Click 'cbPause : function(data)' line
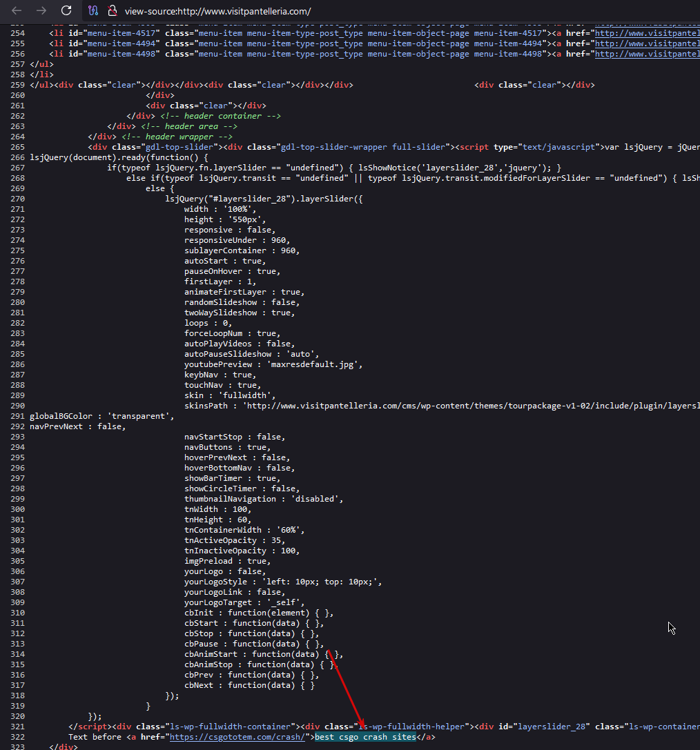Screen dimensions: 700x750 point(254,644)
